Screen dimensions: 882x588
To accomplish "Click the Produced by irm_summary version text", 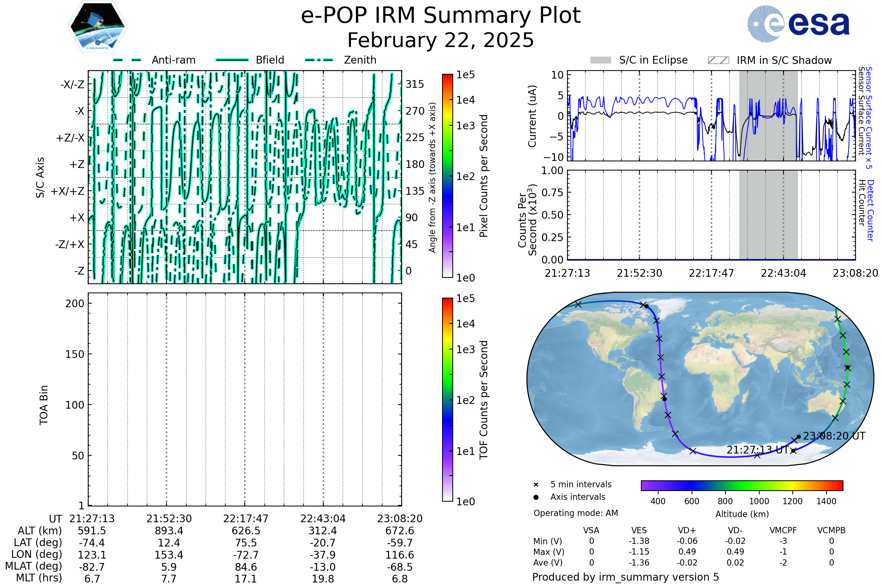I will (625, 577).
